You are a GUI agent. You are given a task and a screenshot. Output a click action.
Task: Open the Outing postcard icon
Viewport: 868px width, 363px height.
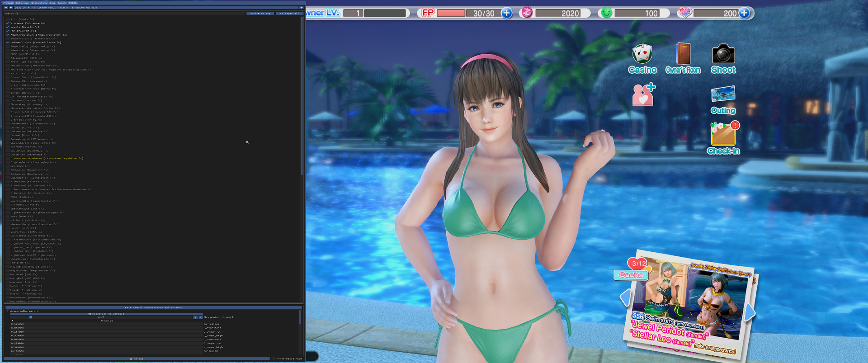point(723,100)
